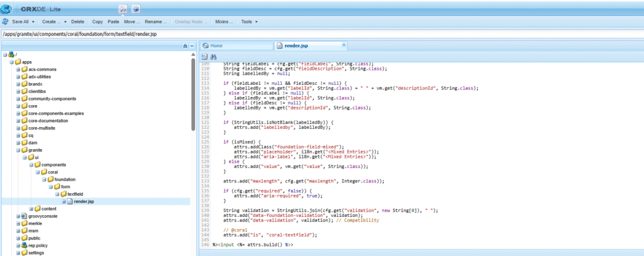Click the render.jsp tab file icon

280,46
